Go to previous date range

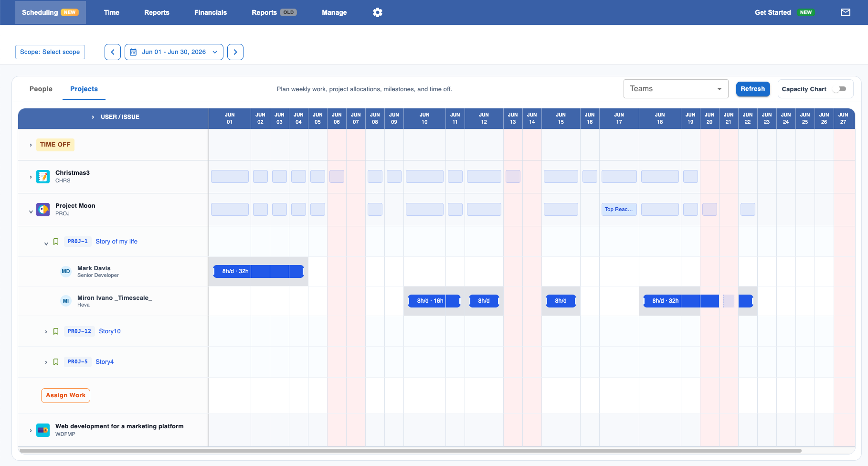click(x=113, y=52)
